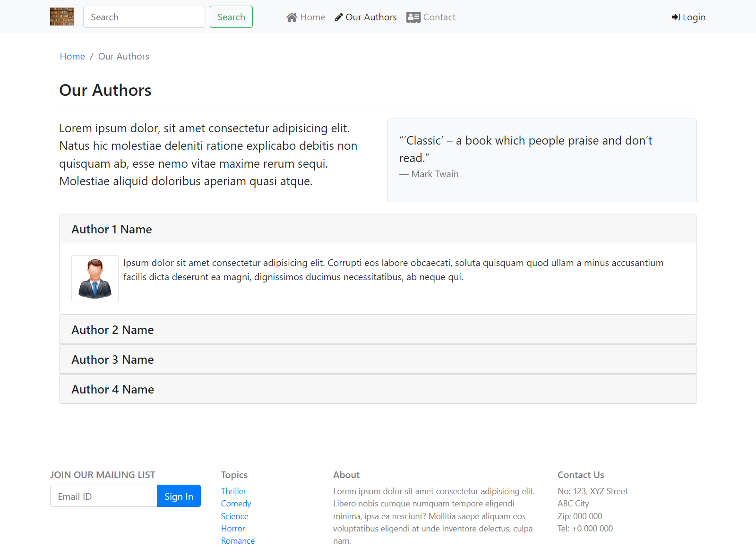
Task: Click the Email ID input field
Action: pos(103,496)
